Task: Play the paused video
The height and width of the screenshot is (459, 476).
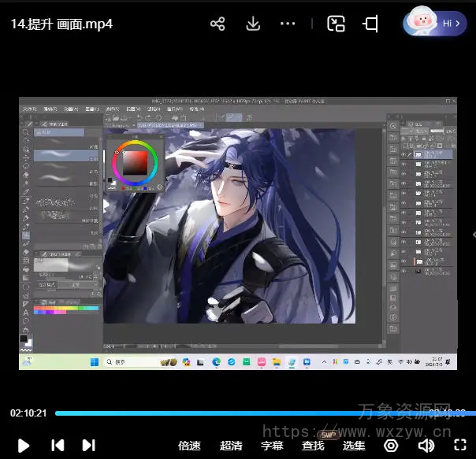Action: point(24,445)
